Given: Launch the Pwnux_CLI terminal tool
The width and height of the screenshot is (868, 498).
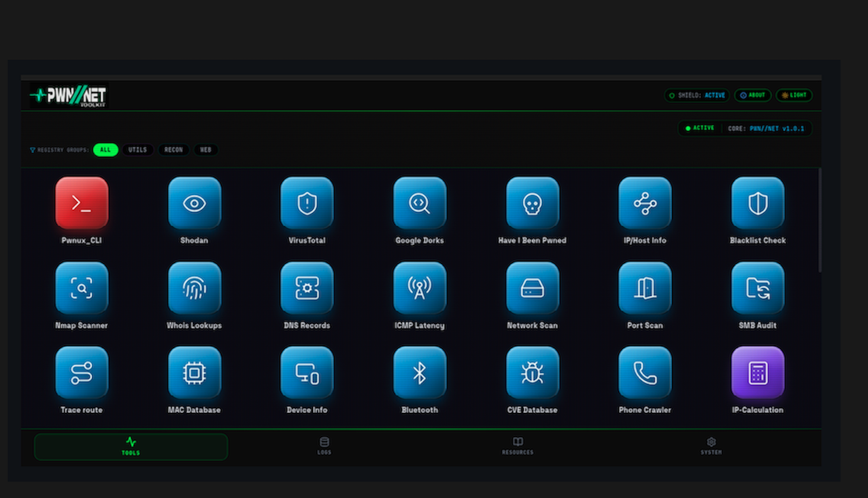Looking at the screenshot, I should tap(81, 203).
